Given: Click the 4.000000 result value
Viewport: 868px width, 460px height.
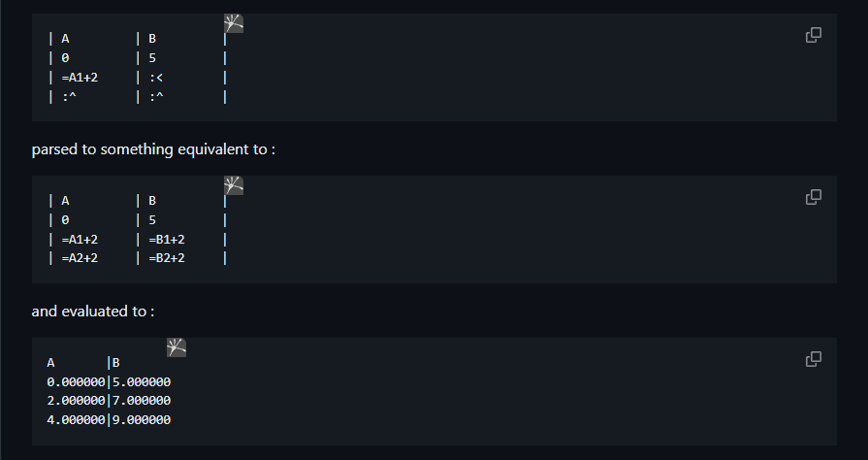Looking at the screenshot, I should (x=76, y=420).
